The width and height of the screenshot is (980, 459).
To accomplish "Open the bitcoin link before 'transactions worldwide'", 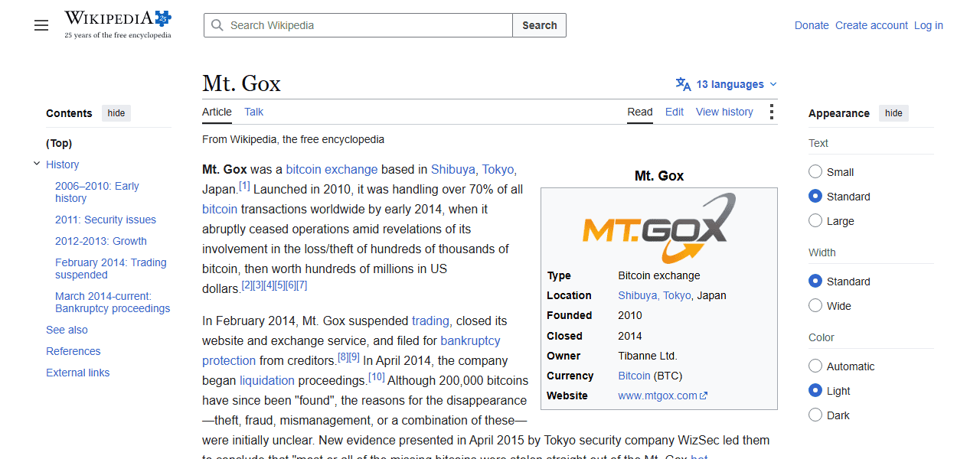I will (220, 209).
